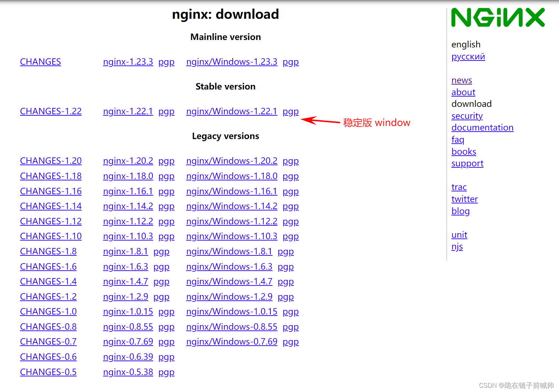Open CHANGES-1.8 link

pos(48,252)
